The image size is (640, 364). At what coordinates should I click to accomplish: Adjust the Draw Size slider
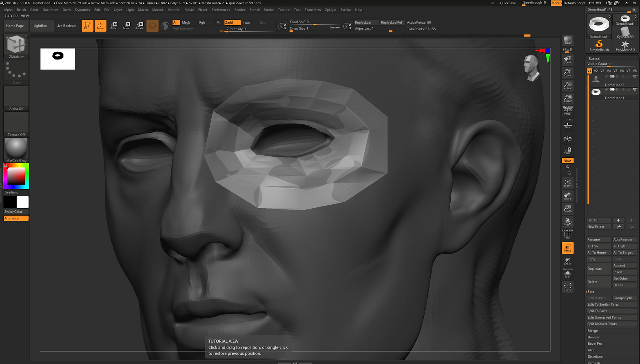click(315, 29)
